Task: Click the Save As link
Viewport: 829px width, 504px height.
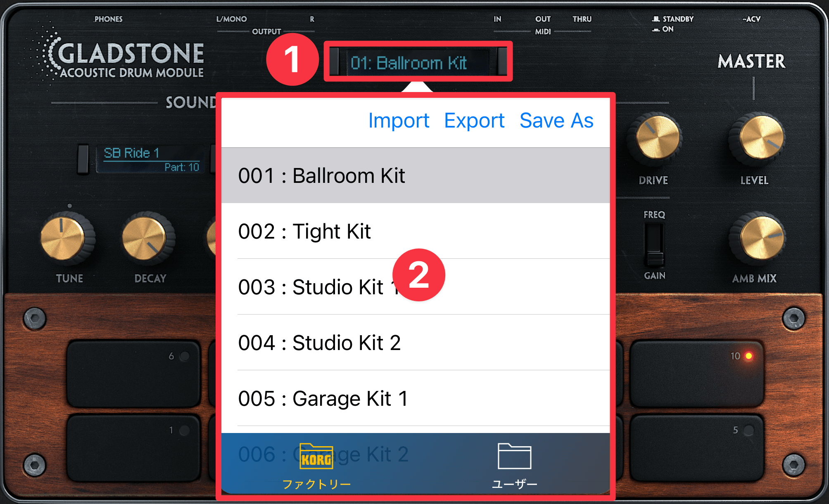Action: click(x=556, y=121)
